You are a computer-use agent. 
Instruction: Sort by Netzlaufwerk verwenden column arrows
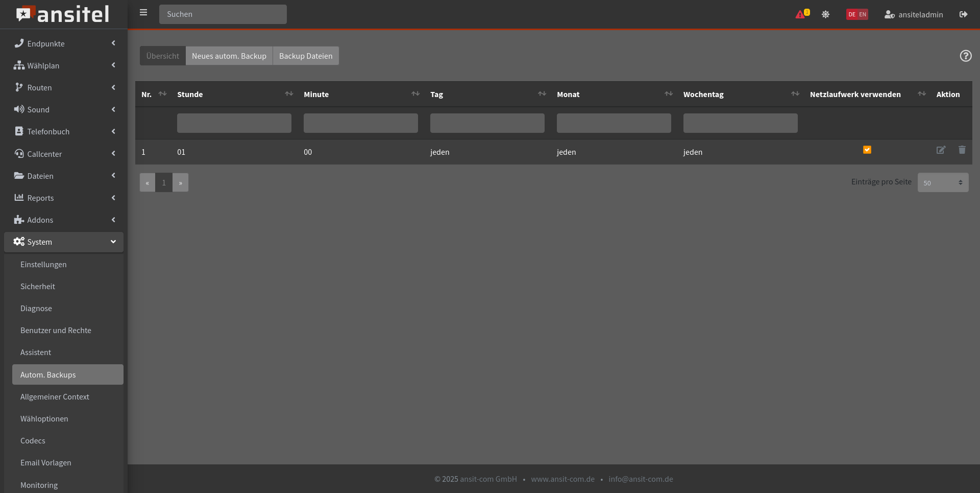[922, 93]
